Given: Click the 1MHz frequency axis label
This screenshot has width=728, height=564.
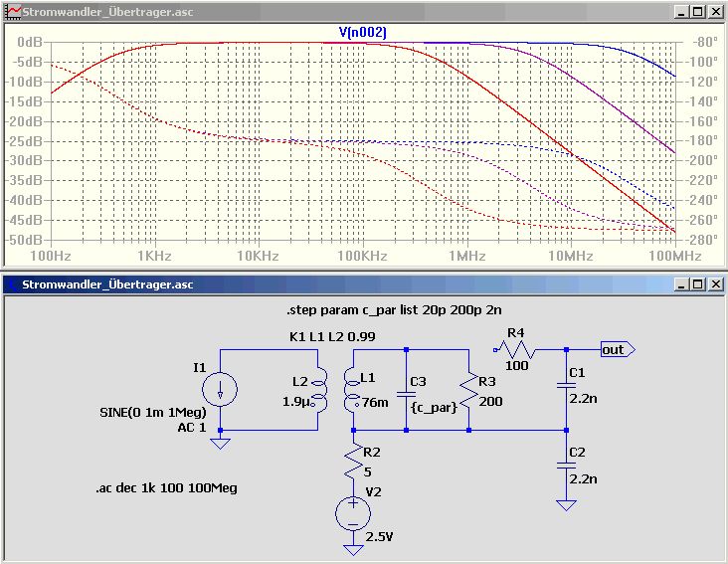Looking at the screenshot, I should pos(467,256).
